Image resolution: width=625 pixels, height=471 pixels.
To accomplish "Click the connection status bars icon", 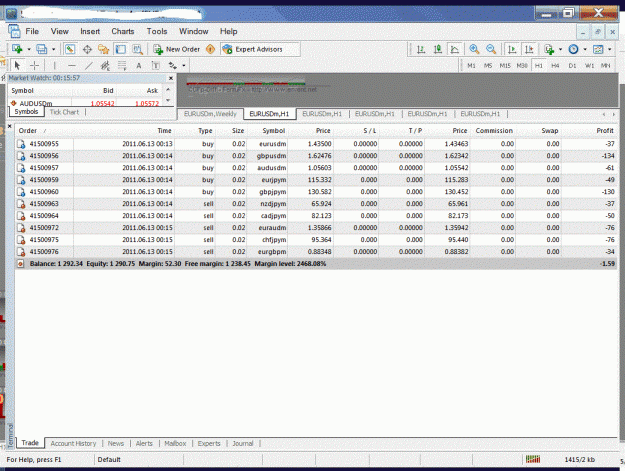I will tap(533, 459).
